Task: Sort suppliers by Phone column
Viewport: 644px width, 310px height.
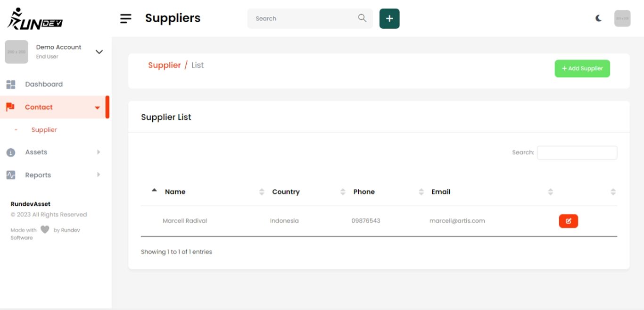Action: (x=364, y=192)
